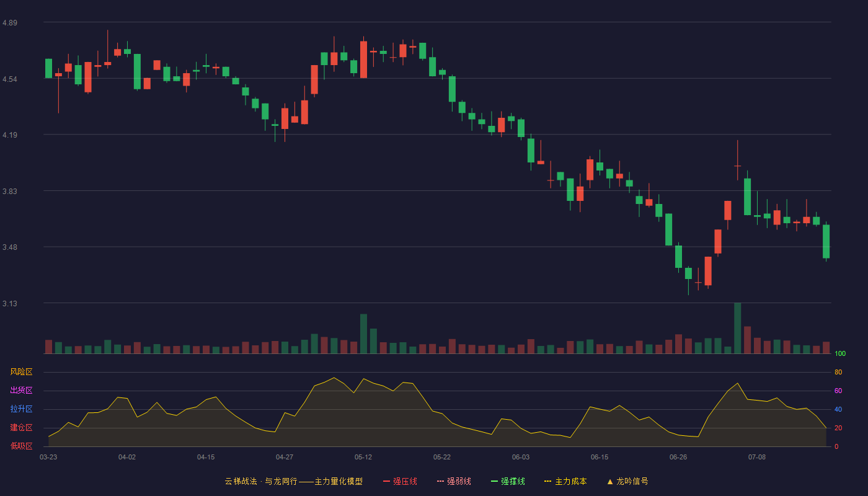Click the green 100 indicator axis value
868x496 pixels.
click(840, 353)
